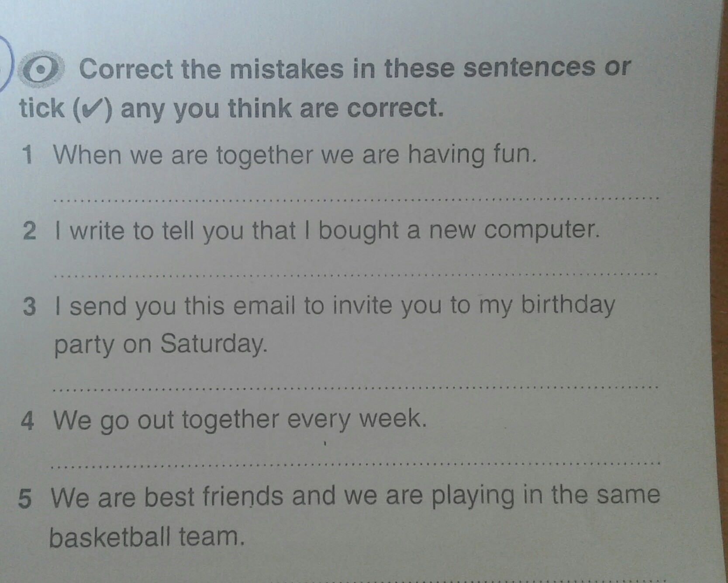Viewport: 728px width, 583px height.
Task: Click the number 1 before the first sentence
Action: tap(28, 155)
